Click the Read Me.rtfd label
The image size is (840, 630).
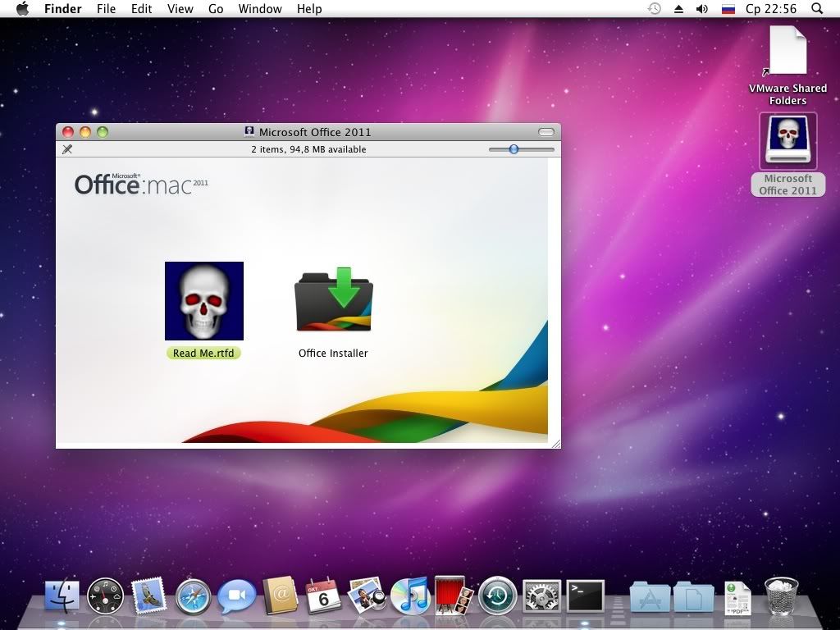click(x=203, y=353)
